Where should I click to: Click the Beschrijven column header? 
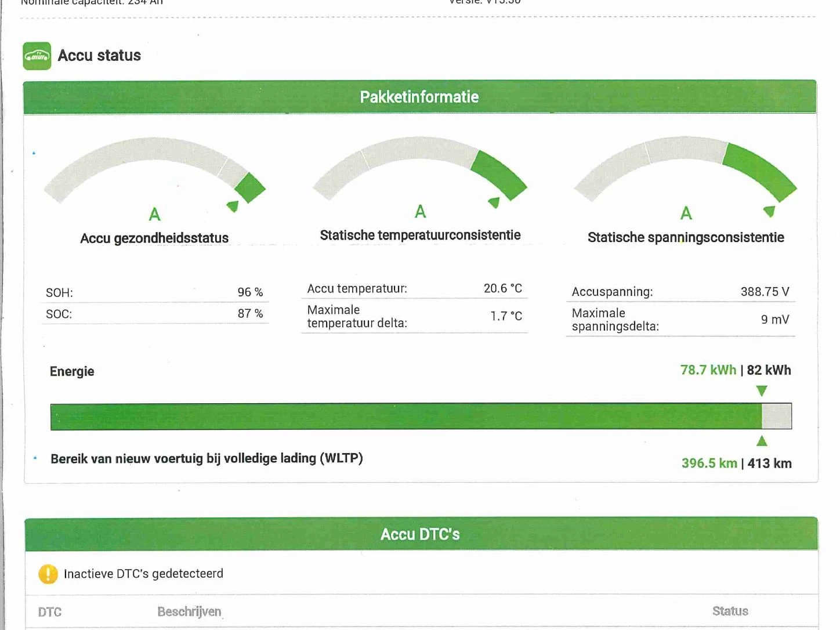tap(189, 611)
